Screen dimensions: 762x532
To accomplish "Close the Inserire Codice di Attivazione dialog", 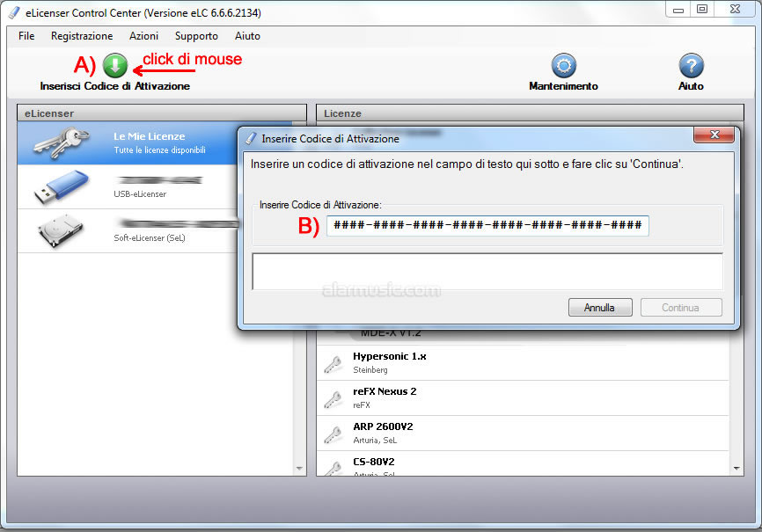I will tap(714, 135).
